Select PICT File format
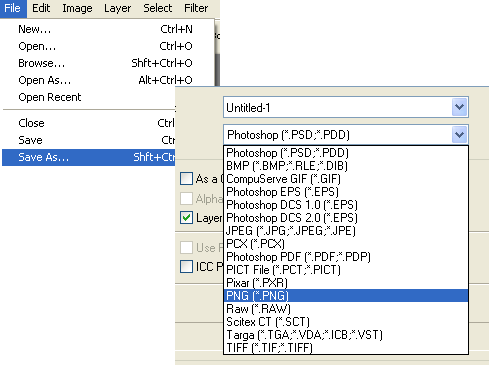This screenshot has height=365, width=489. [346, 270]
